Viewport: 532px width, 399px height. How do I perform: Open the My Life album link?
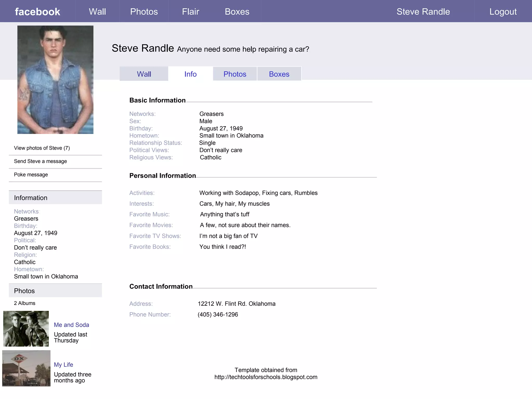click(63, 364)
